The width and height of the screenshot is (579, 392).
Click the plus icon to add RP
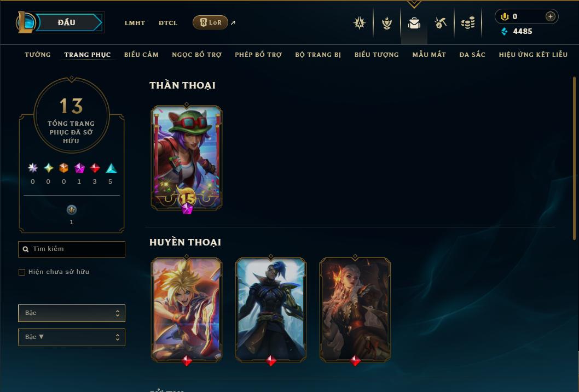point(550,16)
